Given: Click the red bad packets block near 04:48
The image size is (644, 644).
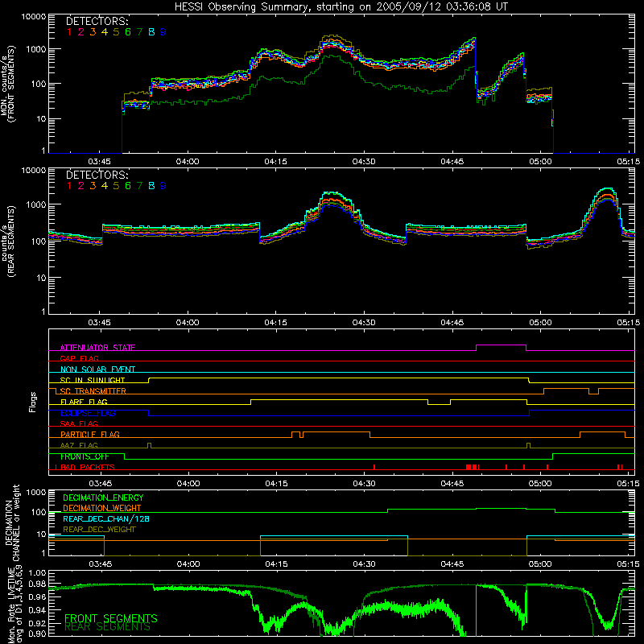Looking at the screenshot, I should click(x=472, y=467).
